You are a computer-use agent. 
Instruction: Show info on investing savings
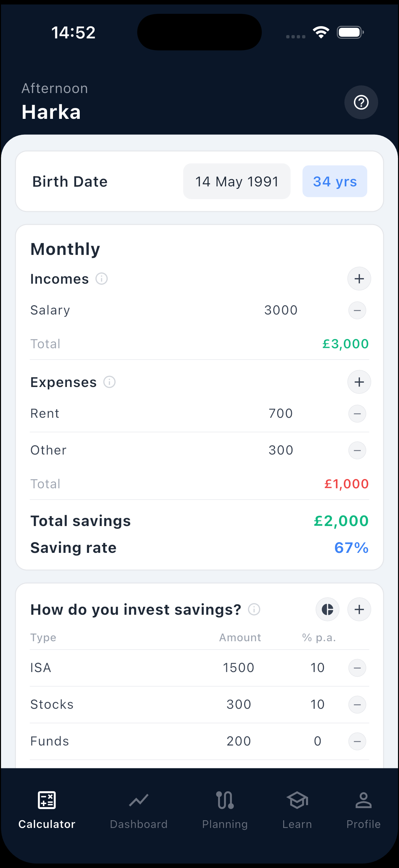[254, 609]
